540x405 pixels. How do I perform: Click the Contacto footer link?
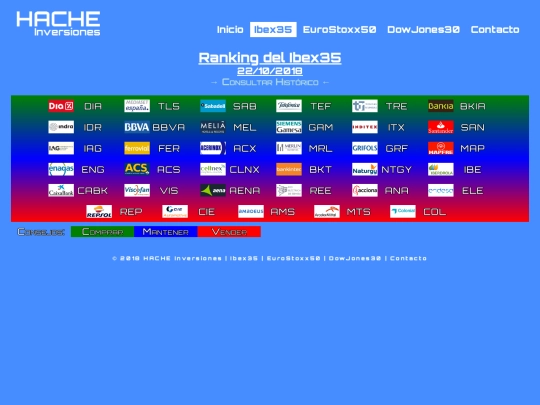(x=408, y=258)
